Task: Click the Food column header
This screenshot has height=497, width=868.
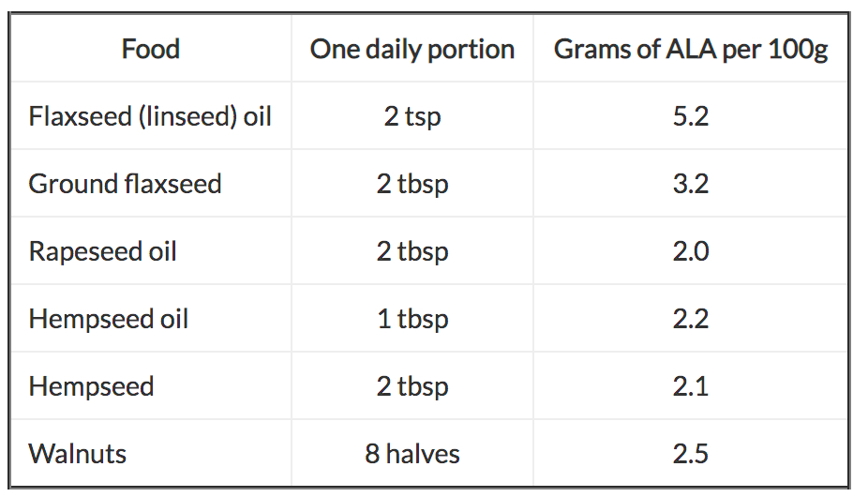Action: pos(151,49)
